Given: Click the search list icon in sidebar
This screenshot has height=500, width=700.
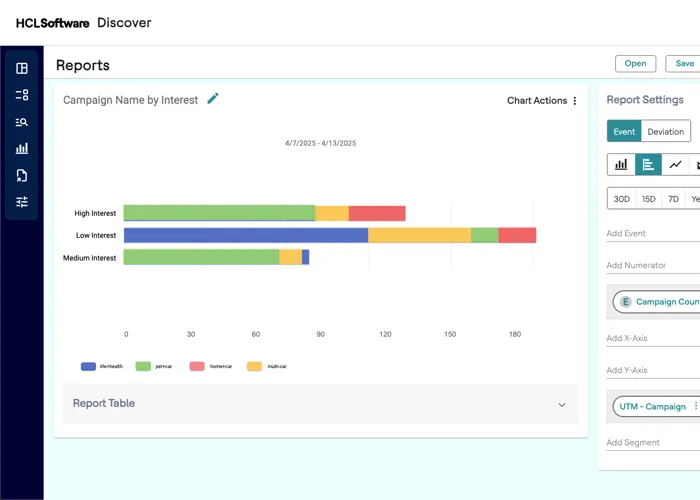Looking at the screenshot, I should 22,123.
